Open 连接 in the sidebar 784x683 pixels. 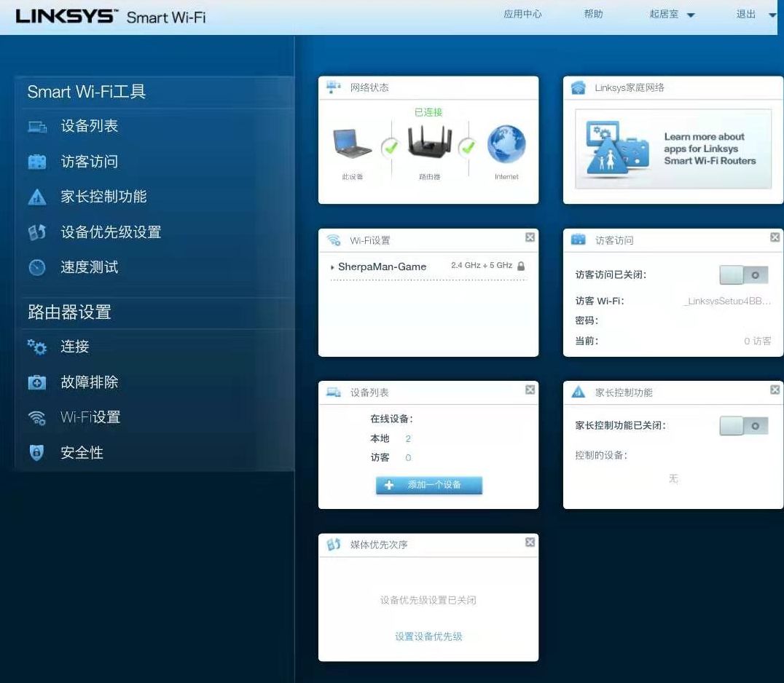[x=75, y=347]
